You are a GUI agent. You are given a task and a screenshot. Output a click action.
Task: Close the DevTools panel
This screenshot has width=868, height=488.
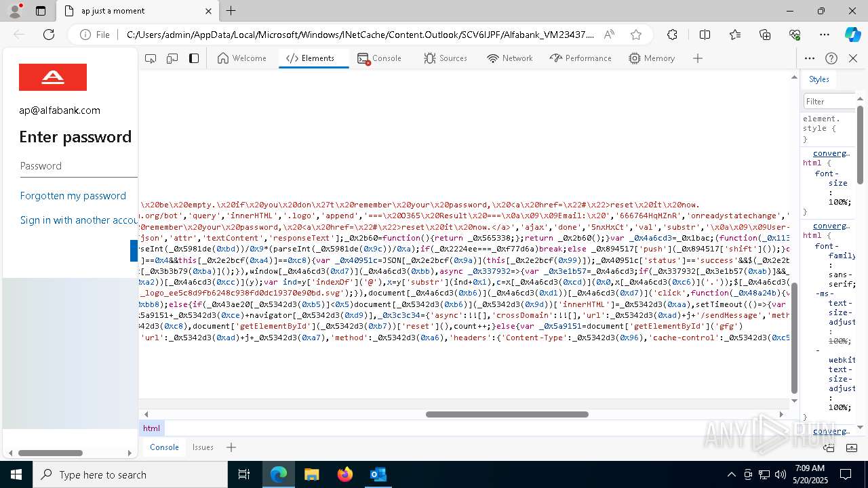click(x=853, y=58)
